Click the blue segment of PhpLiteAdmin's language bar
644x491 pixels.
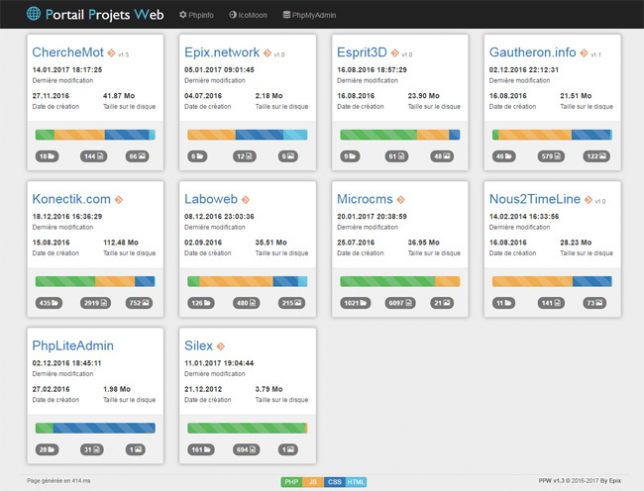pos(104,428)
